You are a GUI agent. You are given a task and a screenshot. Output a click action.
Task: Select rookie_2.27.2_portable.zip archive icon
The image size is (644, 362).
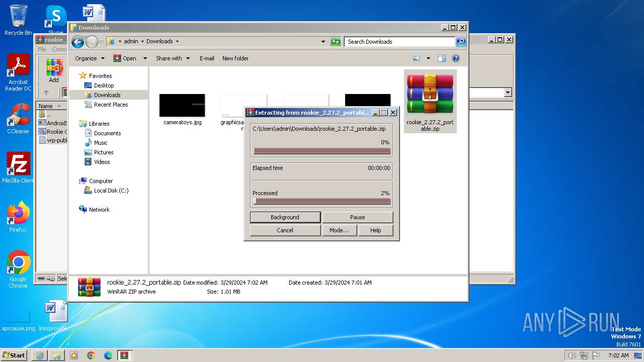tap(430, 102)
